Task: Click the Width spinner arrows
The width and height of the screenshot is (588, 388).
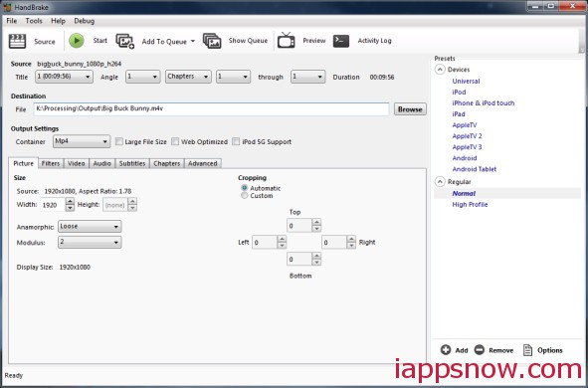Action: click(70, 205)
